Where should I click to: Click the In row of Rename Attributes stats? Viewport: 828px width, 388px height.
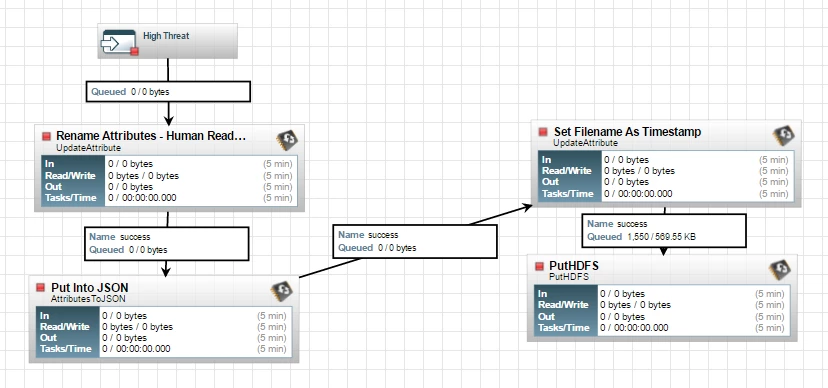click(x=169, y=164)
